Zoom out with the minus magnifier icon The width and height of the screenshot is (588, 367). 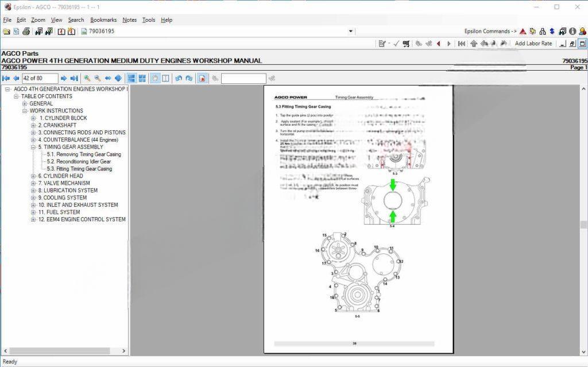pos(98,78)
